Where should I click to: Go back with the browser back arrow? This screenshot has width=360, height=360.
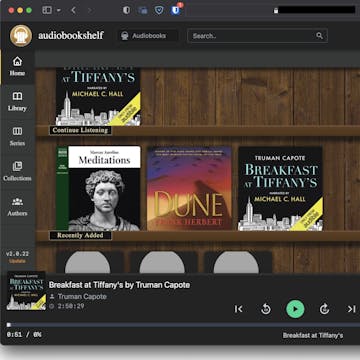click(x=73, y=10)
